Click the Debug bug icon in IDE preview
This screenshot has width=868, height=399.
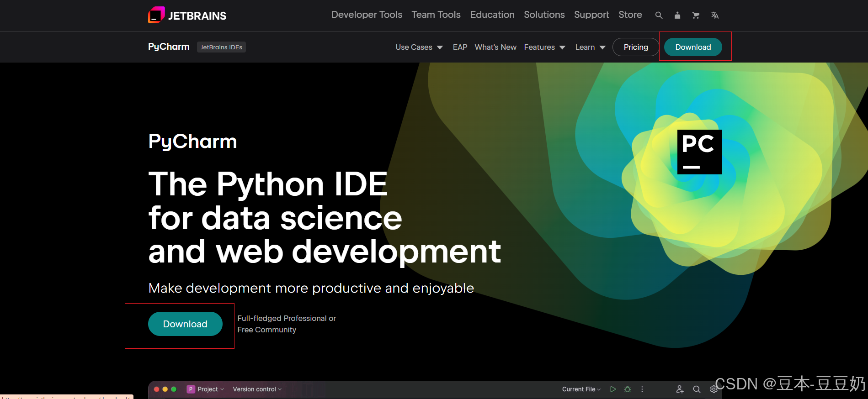point(628,389)
